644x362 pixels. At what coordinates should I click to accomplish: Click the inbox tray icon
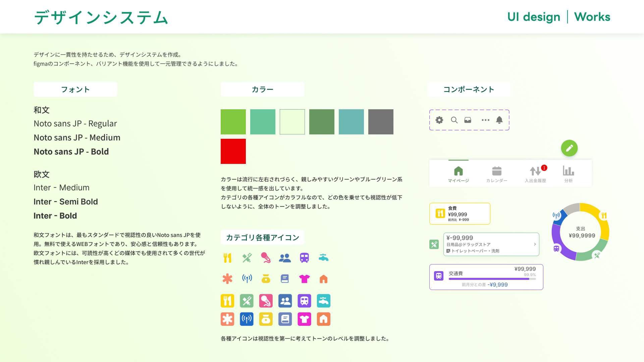click(x=468, y=120)
